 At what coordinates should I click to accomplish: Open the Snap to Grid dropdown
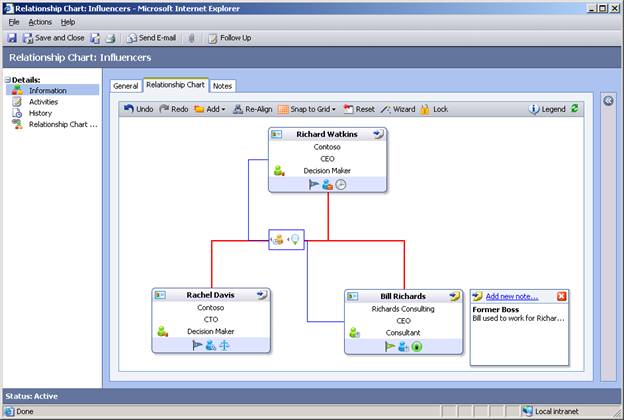307,109
